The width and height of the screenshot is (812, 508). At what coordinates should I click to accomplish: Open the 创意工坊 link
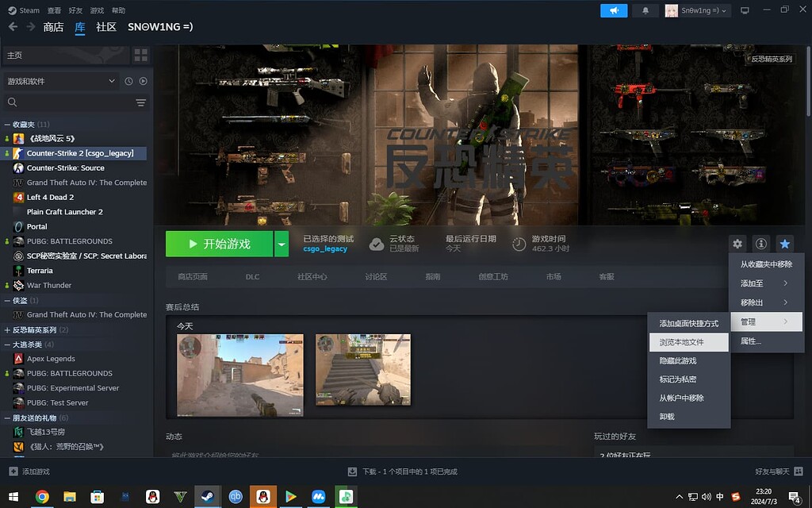coord(493,277)
